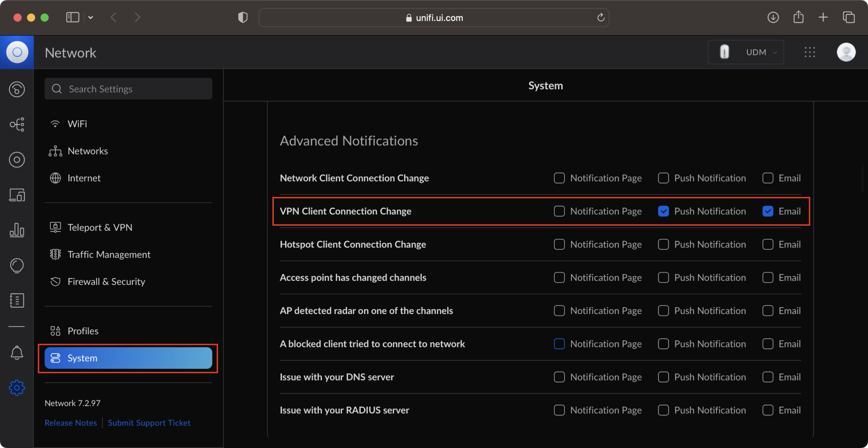Open Insights from the sidebar

point(17,266)
